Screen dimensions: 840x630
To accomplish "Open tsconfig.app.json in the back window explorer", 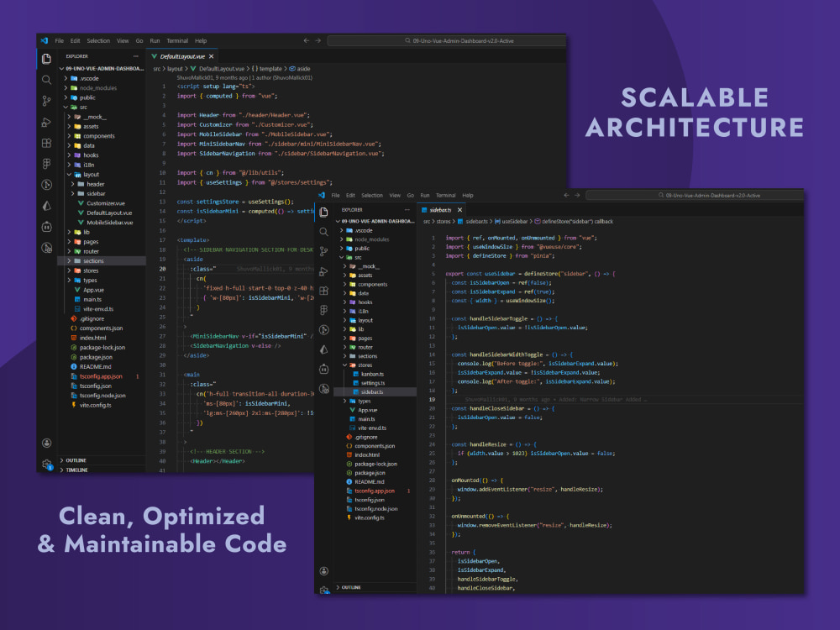I will [x=102, y=376].
